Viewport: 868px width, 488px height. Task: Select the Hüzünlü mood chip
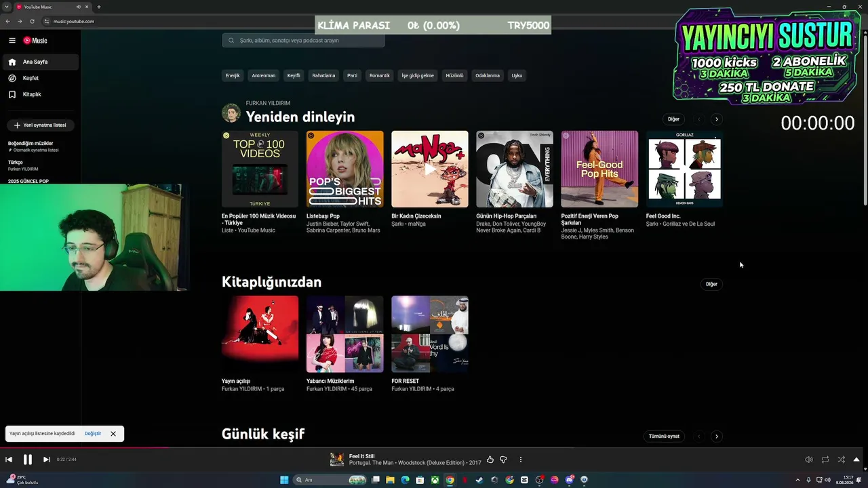coord(454,75)
